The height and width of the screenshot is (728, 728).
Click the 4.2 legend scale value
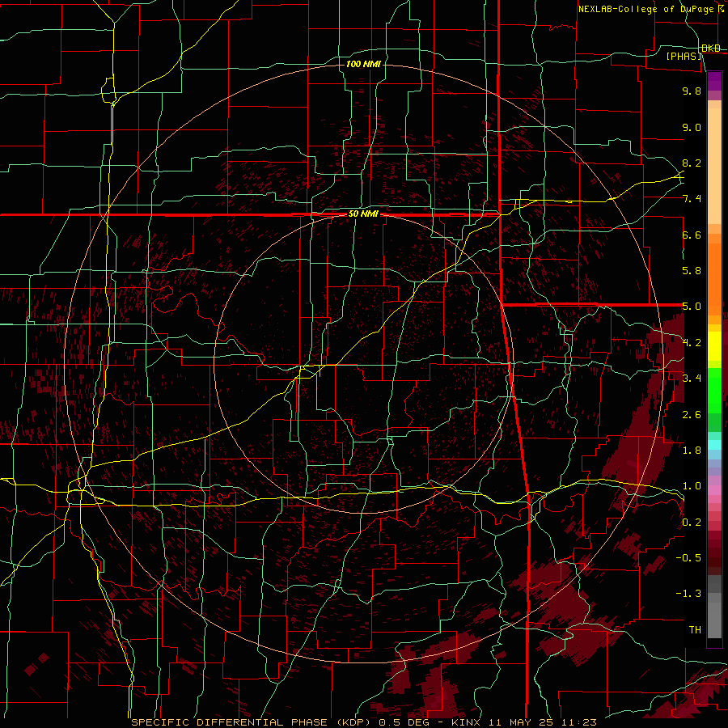pos(692,343)
